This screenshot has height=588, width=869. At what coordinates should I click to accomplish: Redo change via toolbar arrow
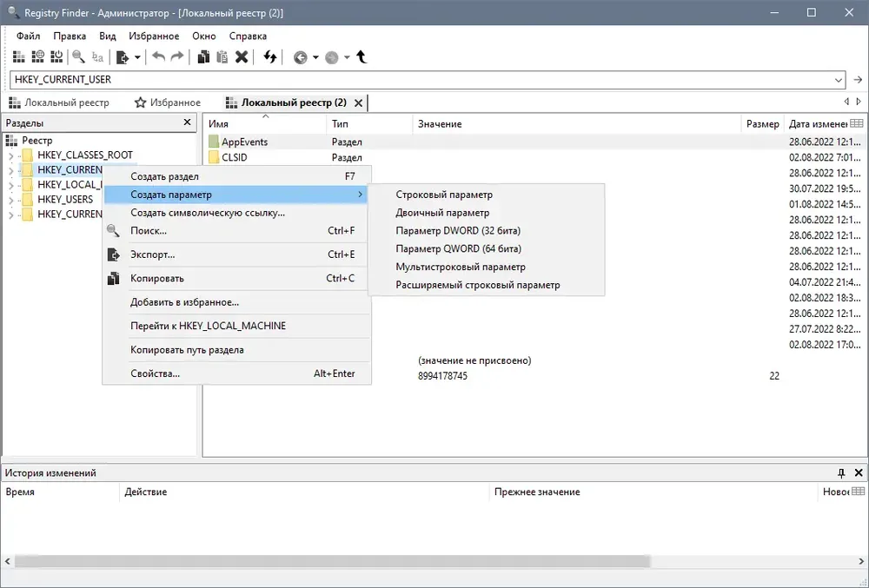[176, 57]
